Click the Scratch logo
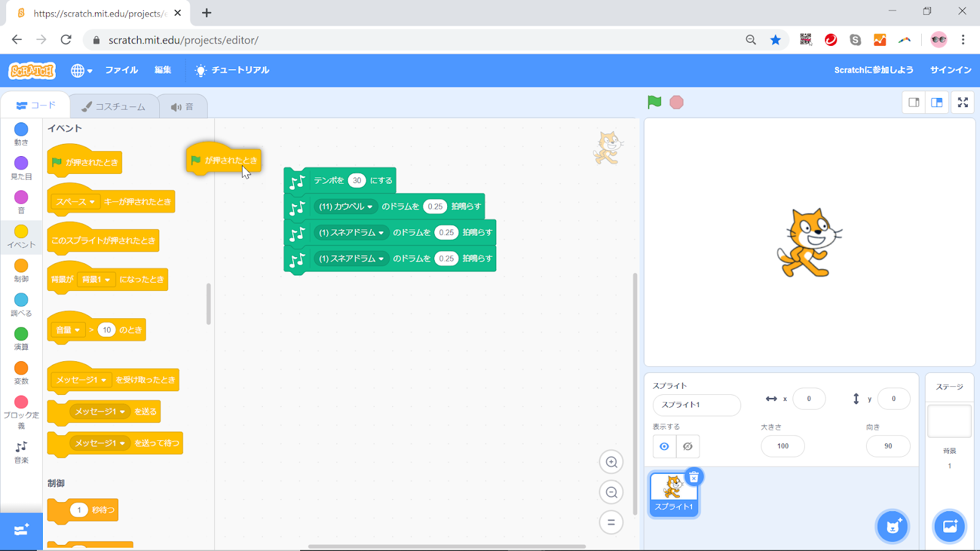 [32, 70]
